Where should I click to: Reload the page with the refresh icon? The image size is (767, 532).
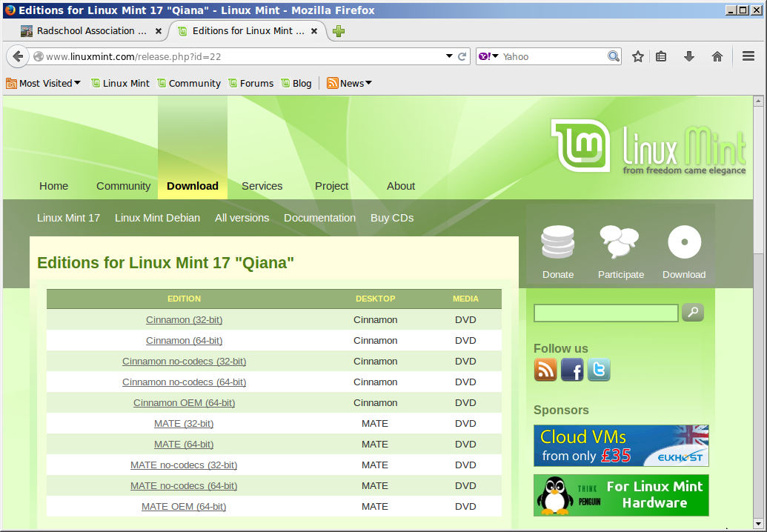point(462,57)
